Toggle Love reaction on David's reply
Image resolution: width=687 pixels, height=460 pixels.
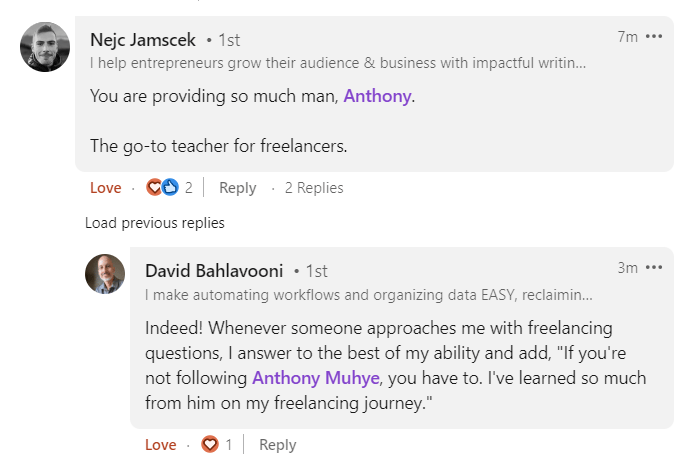[x=161, y=445]
